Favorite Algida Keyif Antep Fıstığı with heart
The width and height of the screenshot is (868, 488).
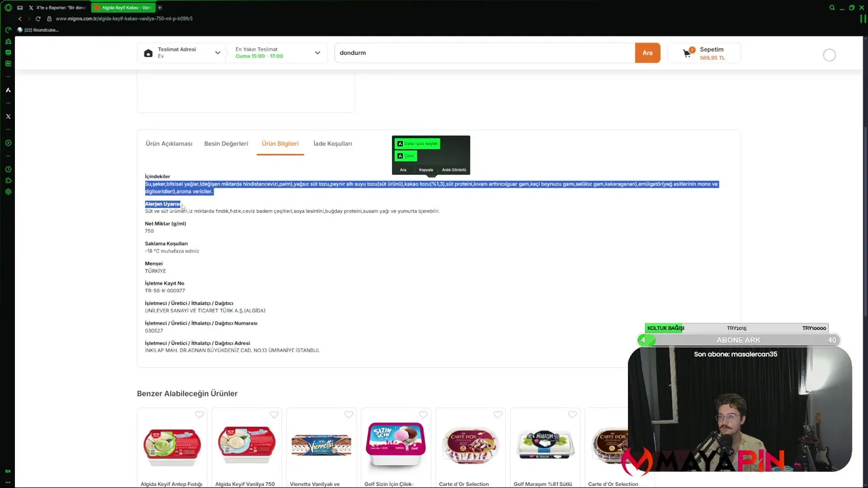[199, 414]
